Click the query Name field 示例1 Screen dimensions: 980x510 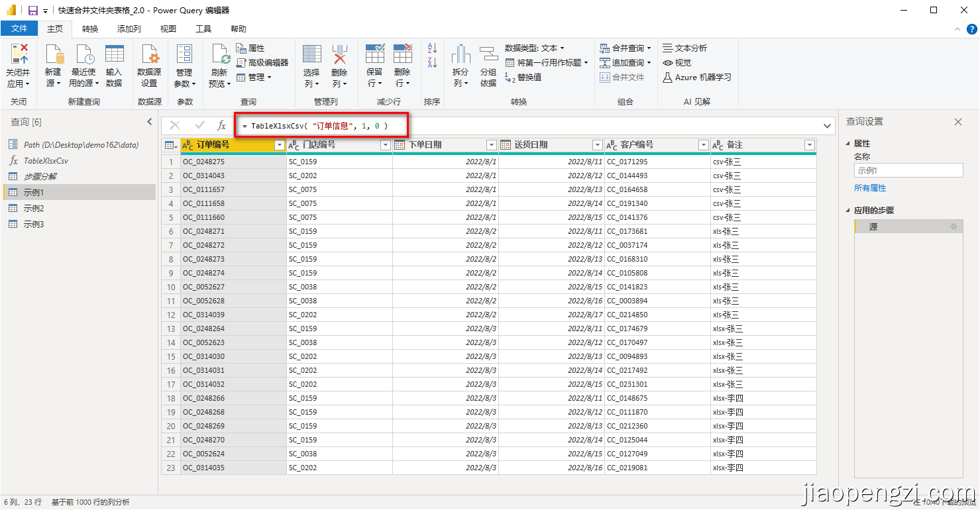point(908,170)
